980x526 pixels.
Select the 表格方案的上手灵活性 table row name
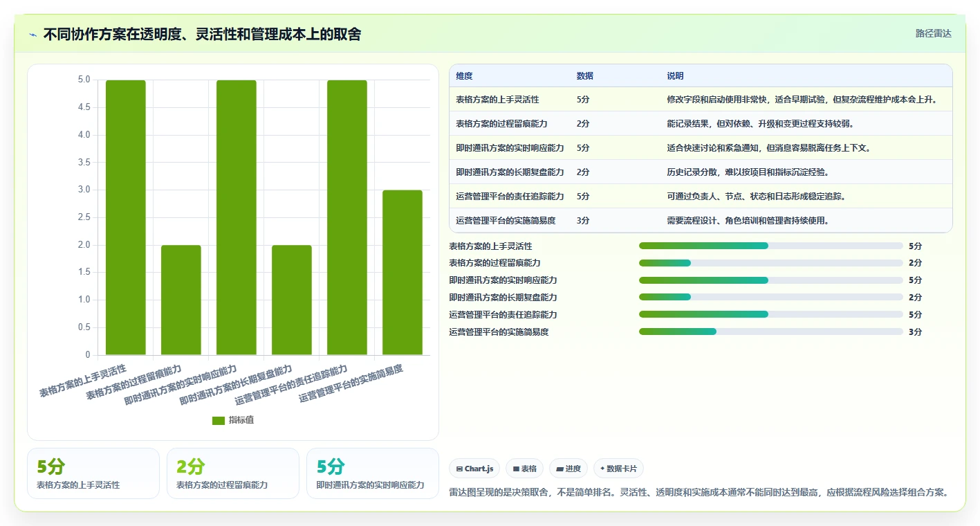497,100
